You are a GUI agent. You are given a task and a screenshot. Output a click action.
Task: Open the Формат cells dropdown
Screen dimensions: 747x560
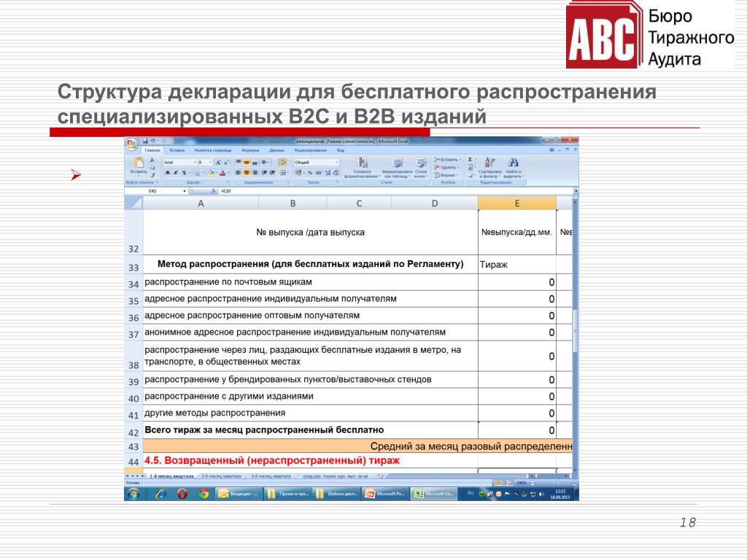(x=446, y=175)
